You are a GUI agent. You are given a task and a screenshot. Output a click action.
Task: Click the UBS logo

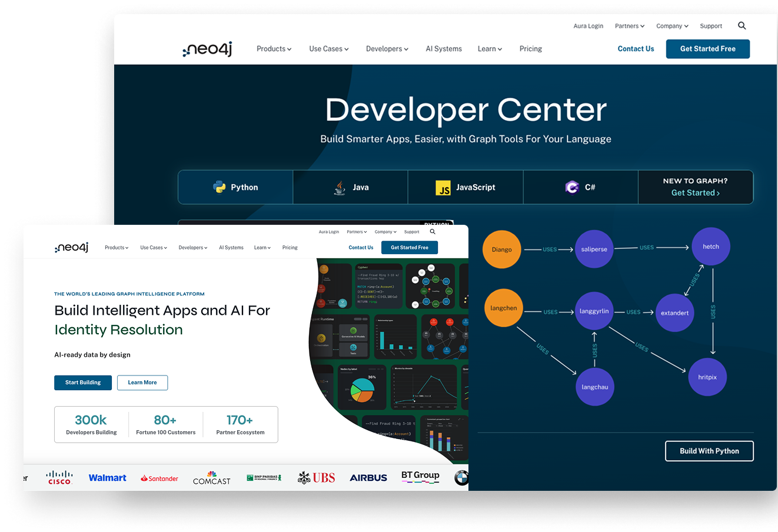click(317, 477)
